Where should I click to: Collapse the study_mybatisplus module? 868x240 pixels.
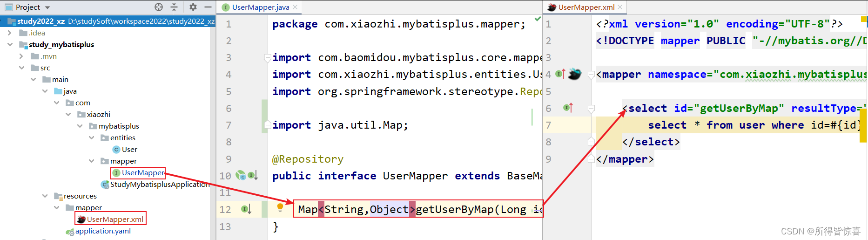tap(10, 45)
